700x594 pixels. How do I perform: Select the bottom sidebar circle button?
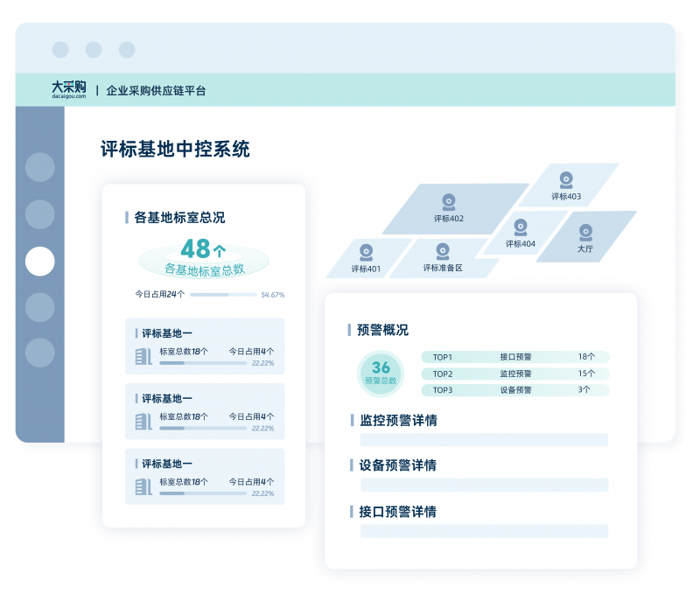click(40, 353)
